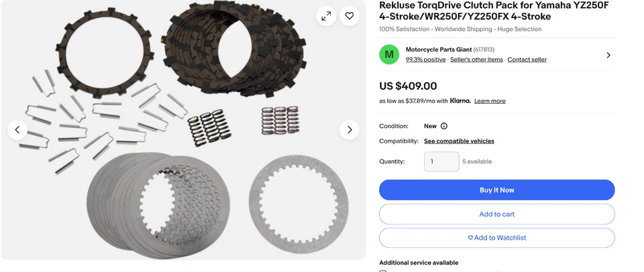The width and height of the screenshot is (644, 272).
Task: Click the clutch pack product photo
Action: 184,130
